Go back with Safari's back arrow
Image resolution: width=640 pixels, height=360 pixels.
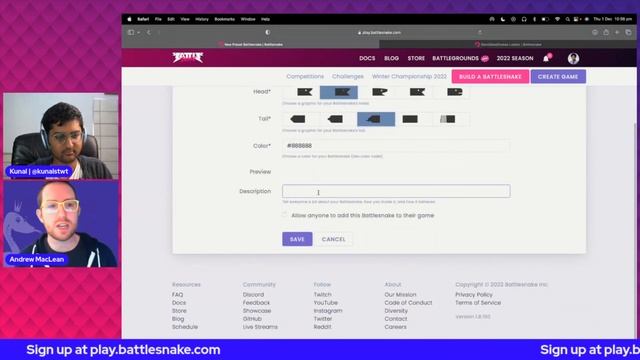149,32
